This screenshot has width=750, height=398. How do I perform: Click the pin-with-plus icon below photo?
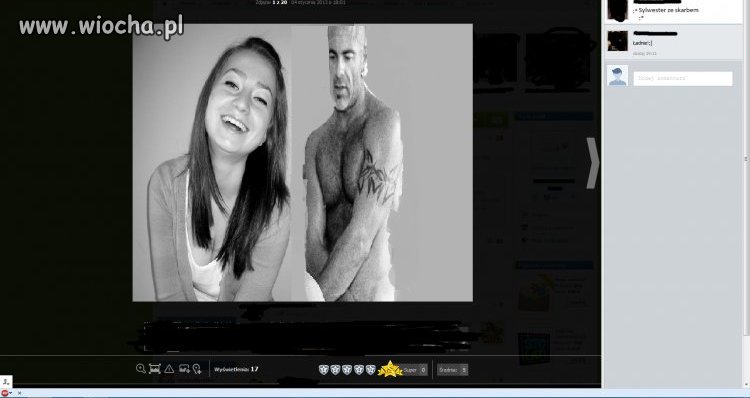(197, 369)
